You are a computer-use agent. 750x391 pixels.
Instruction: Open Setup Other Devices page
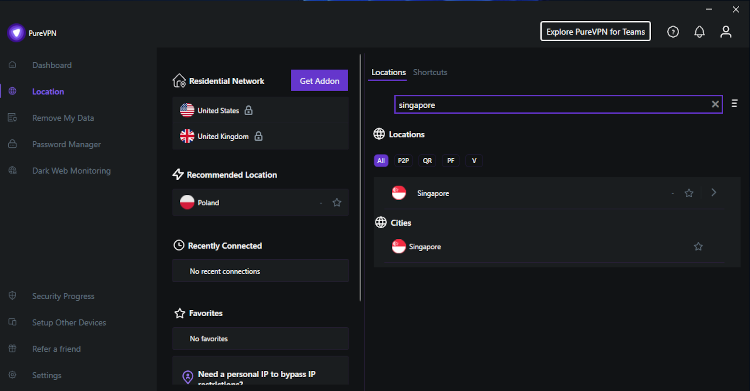point(69,323)
